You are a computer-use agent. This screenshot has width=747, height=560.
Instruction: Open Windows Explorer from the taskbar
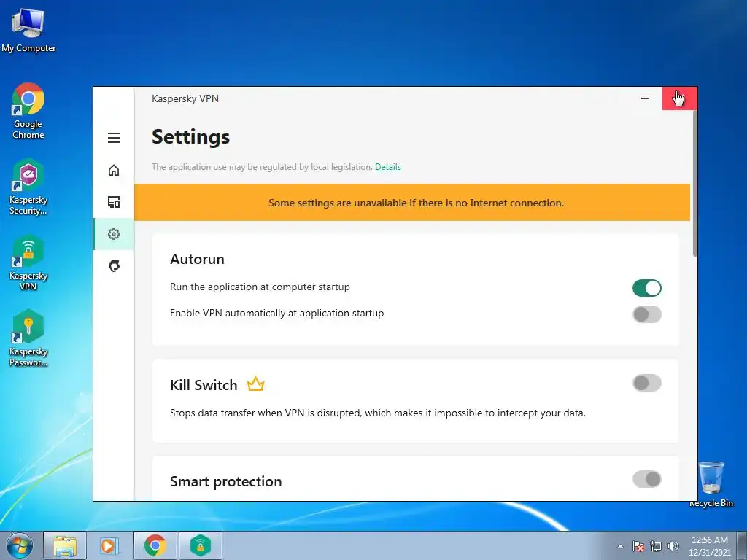click(65, 545)
